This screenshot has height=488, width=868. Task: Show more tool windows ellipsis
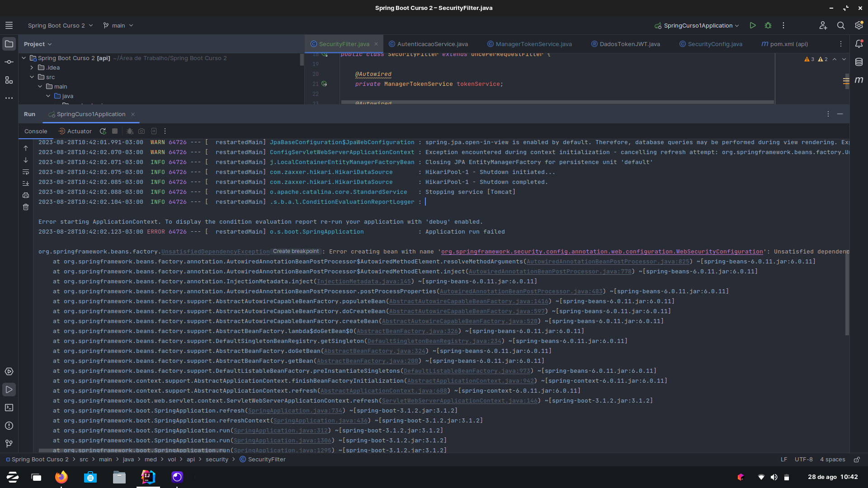[x=9, y=98]
